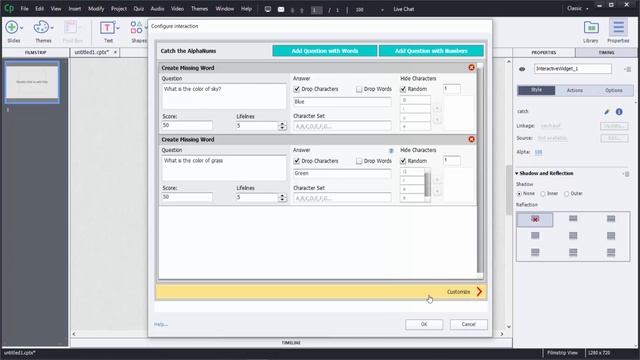The image size is (640, 360).
Task: Delete the second Create Missing Word question
Action: [x=471, y=139]
